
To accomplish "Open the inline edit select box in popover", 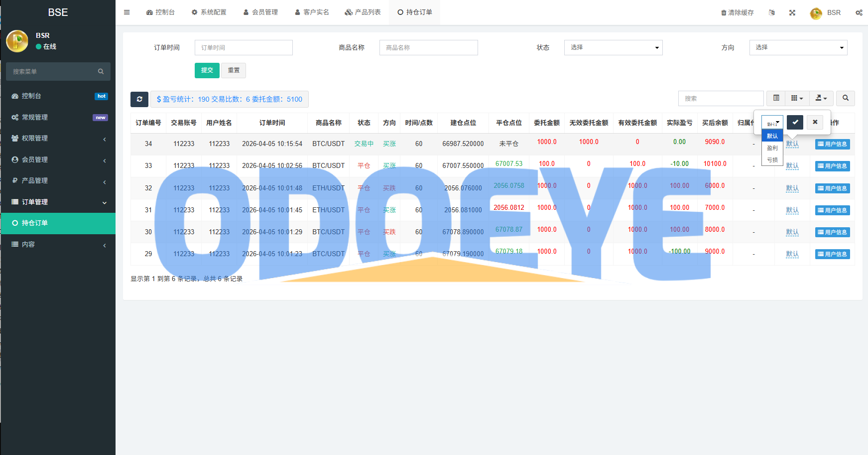I will click(x=772, y=123).
